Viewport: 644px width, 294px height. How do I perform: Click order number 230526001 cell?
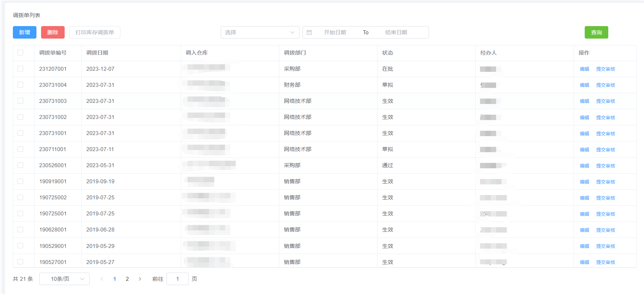coord(53,165)
